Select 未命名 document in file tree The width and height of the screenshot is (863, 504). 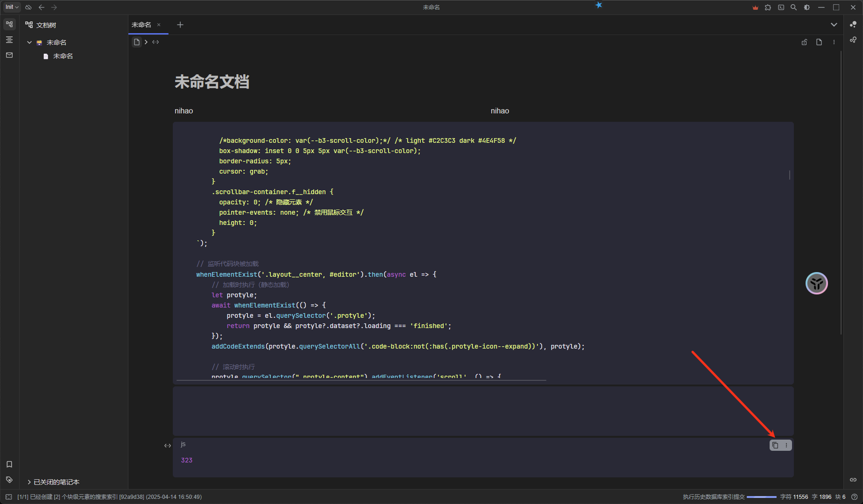[63, 56]
